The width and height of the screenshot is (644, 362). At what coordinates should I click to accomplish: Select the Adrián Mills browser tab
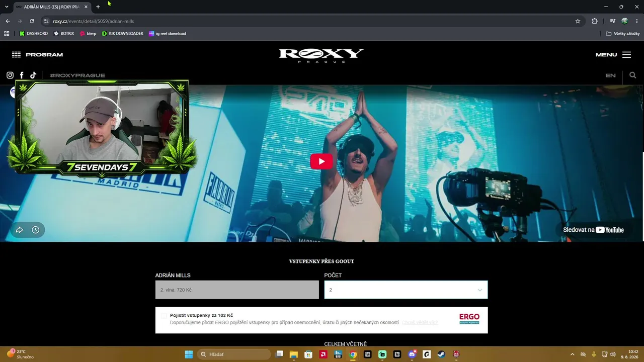[51, 7]
